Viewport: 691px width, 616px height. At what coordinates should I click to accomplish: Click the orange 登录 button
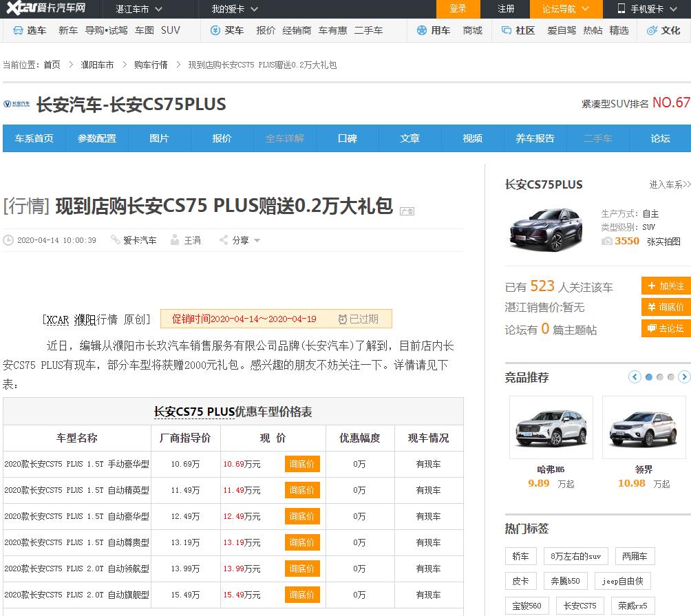tap(458, 9)
